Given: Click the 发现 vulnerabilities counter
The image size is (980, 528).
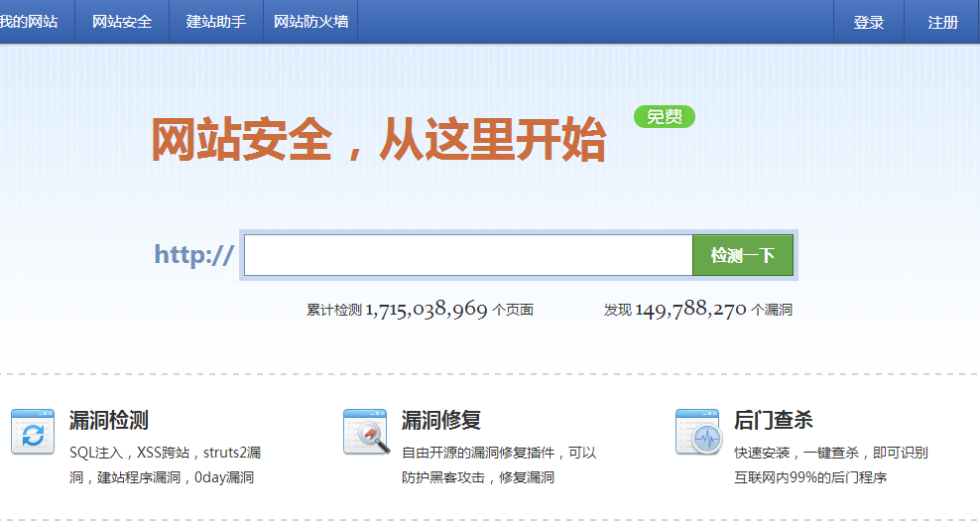Looking at the screenshot, I should coord(697,310).
